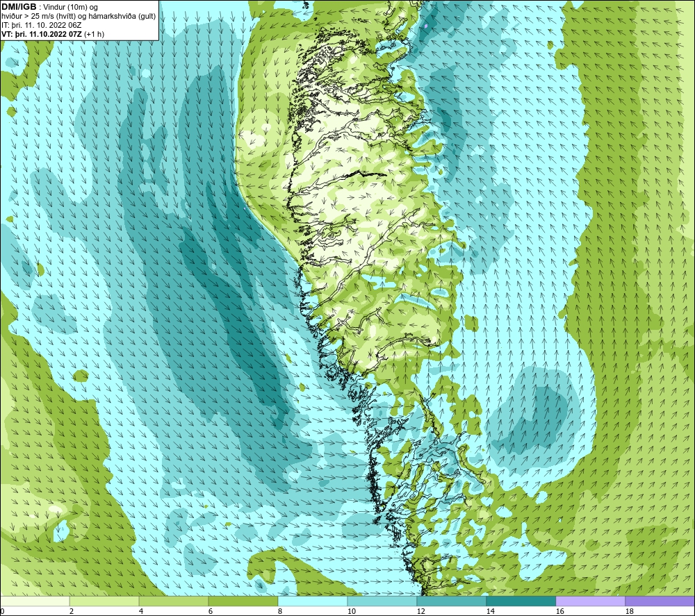
Task: Click the legend label '12'
Action: [420, 611]
